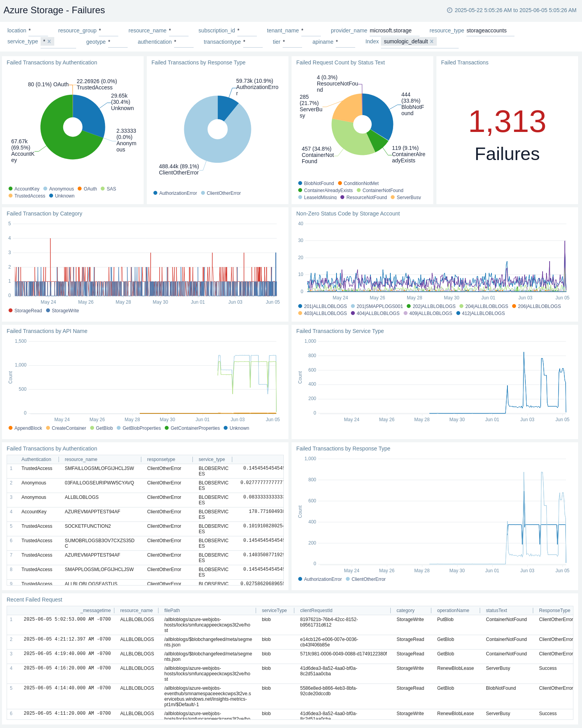The height and width of the screenshot is (728, 582).
Task: Edit the tenant_name filter field
Action: 311,30
